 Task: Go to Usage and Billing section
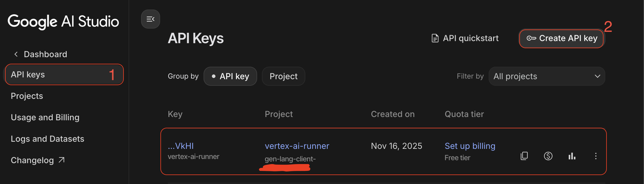click(45, 117)
